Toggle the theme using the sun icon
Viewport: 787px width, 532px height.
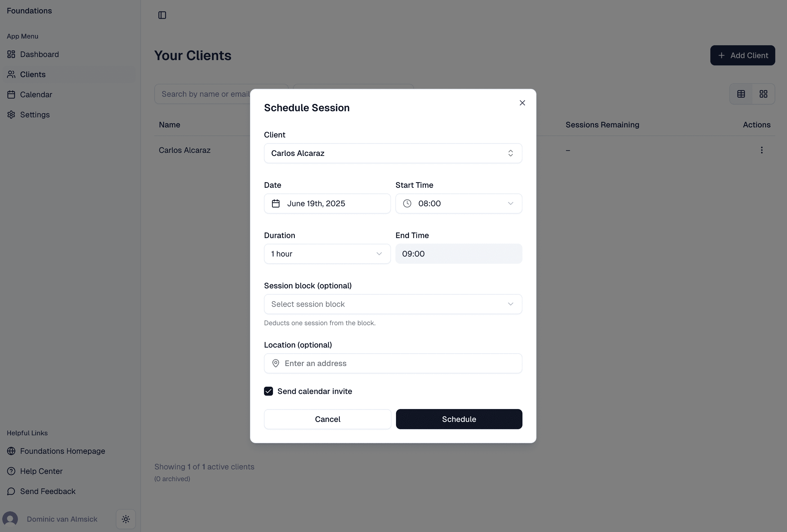pyautogui.click(x=125, y=519)
